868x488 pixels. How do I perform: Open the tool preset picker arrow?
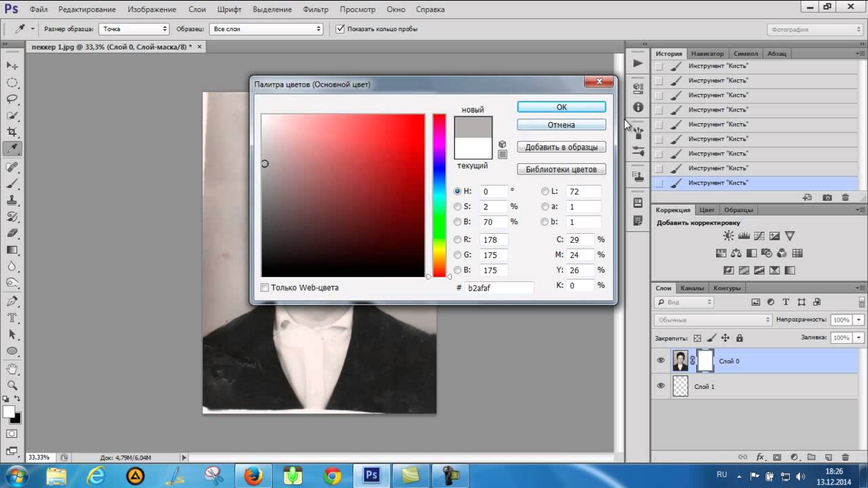pos(33,29)
